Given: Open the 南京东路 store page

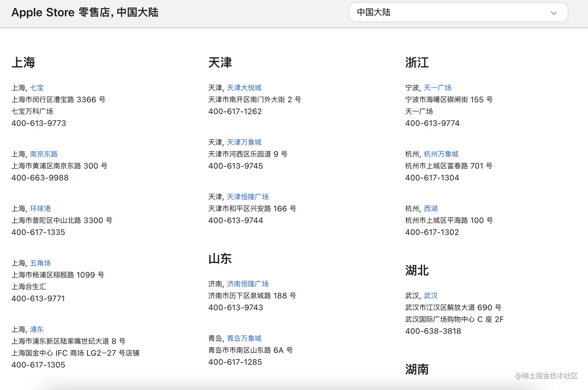Looking at the screenshot, I should [x=44, y=154].
